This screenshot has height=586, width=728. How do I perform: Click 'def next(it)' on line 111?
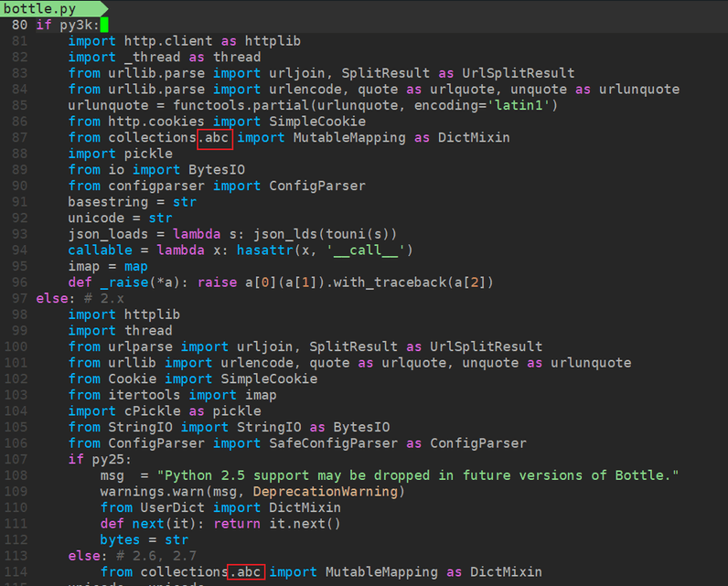(x=147, y=523)
